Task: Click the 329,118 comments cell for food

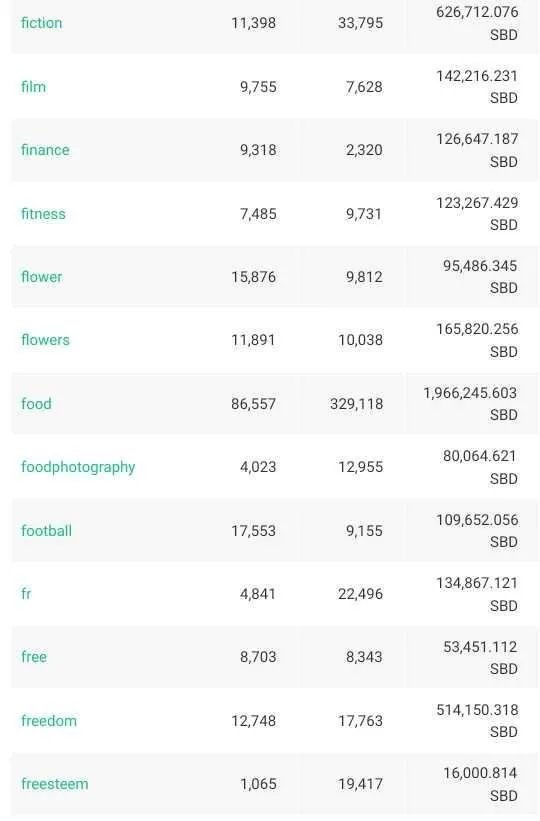Action: pos(356,404)
